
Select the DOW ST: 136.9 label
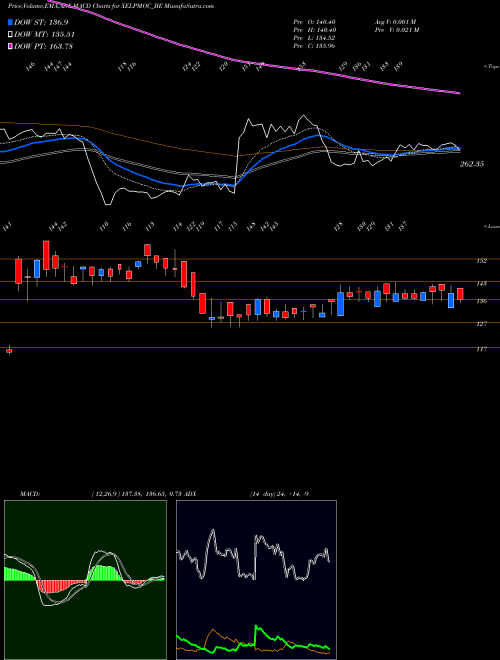coord(41,23)
